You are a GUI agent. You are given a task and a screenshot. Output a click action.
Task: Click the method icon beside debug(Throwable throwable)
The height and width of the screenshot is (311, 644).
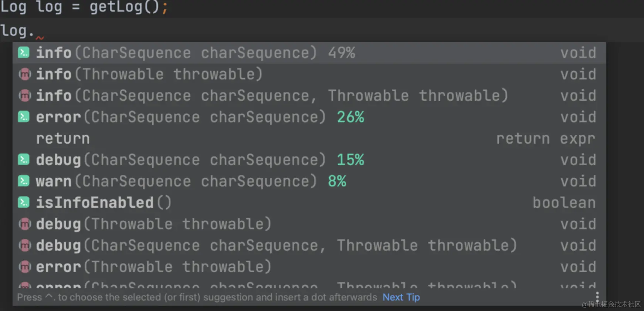(x=24, y=224)
